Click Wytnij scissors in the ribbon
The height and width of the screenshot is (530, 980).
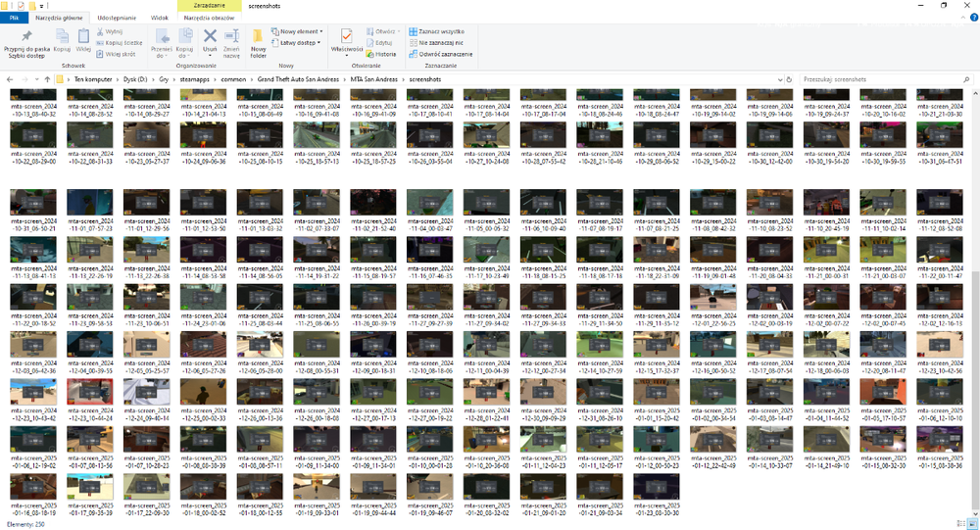110,31
